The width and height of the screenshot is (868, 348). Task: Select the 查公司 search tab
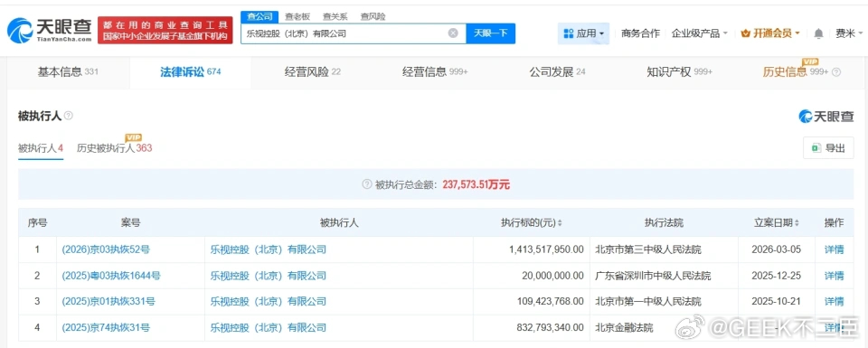pos(259,16)
